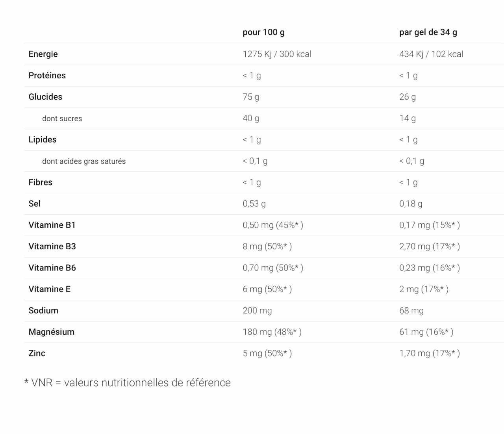Click the Vitamine B1 row label
Screen dimensions: 504x434
coord(52,225)
